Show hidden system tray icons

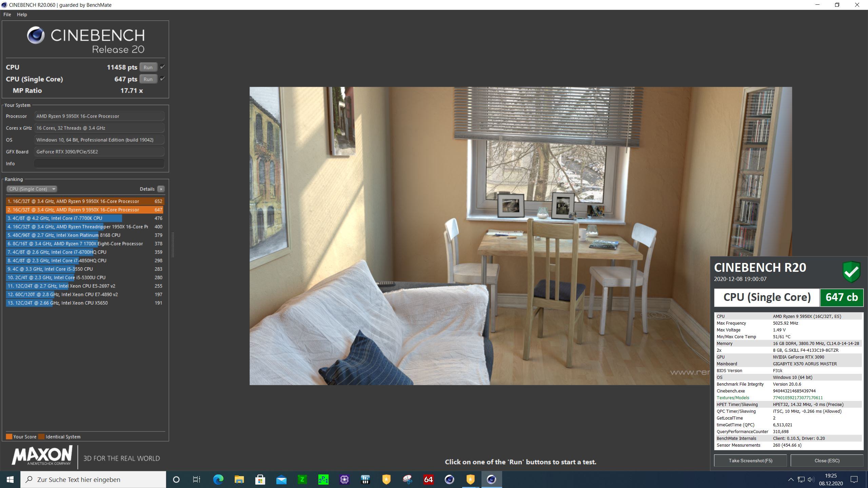click(x=791, y=480)
